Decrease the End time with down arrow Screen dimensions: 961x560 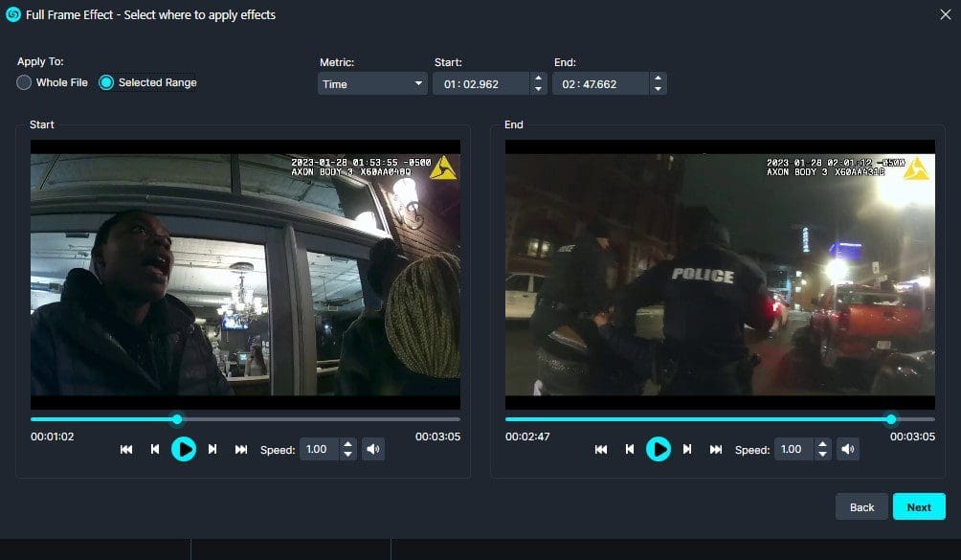[657, 90]
